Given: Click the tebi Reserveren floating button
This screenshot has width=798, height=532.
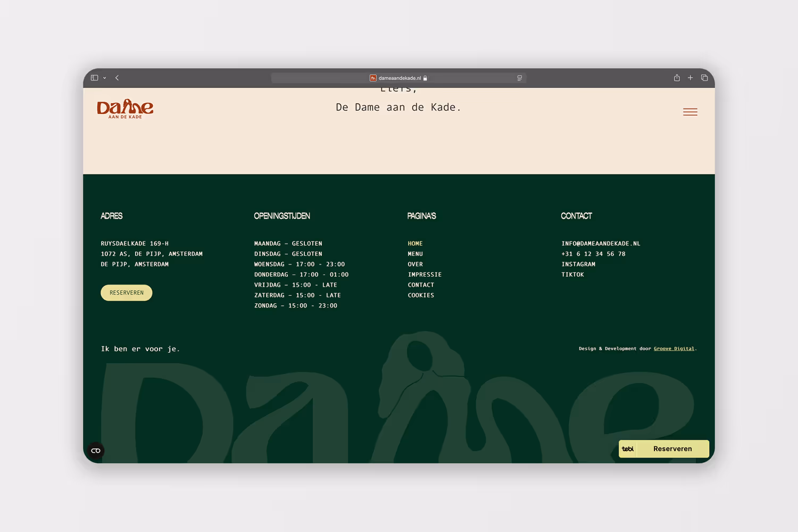Looking at the screenshot, I should click(x=664, y=448).
